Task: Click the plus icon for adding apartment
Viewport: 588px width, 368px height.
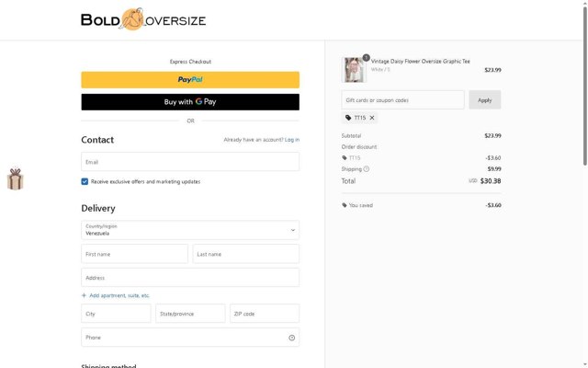Action: point(84,295)
